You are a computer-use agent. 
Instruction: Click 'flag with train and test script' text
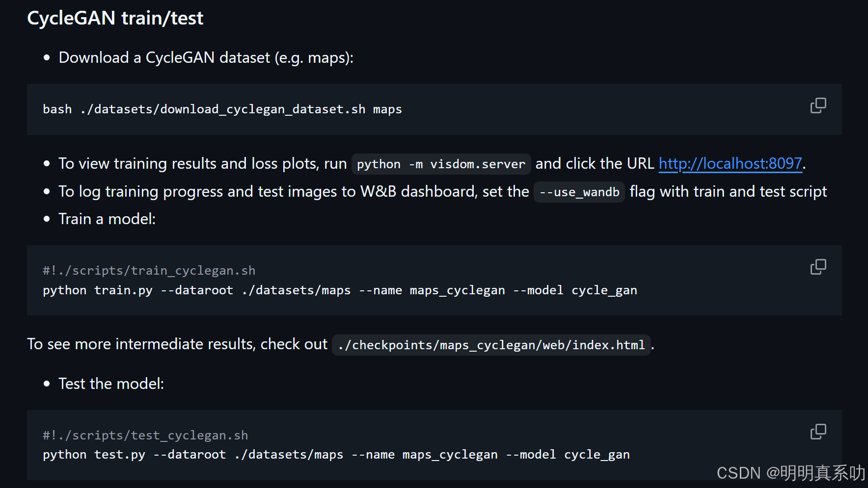point(728,191)
